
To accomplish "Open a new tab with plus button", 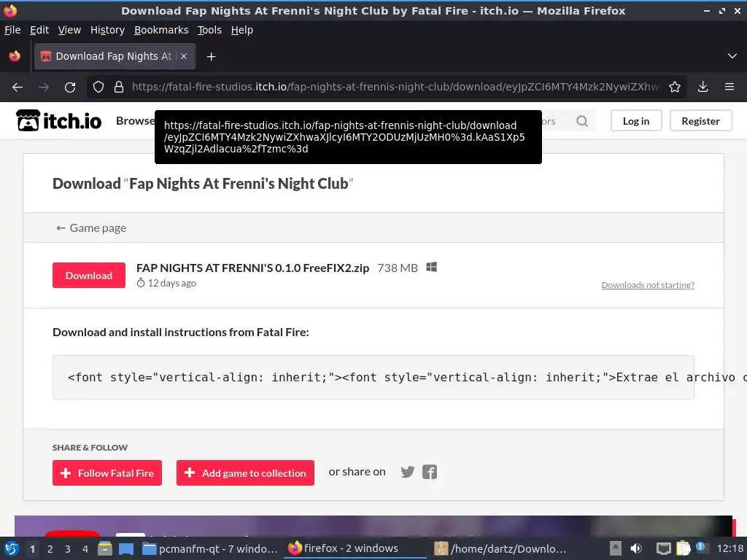I will [x=211, y=57].
